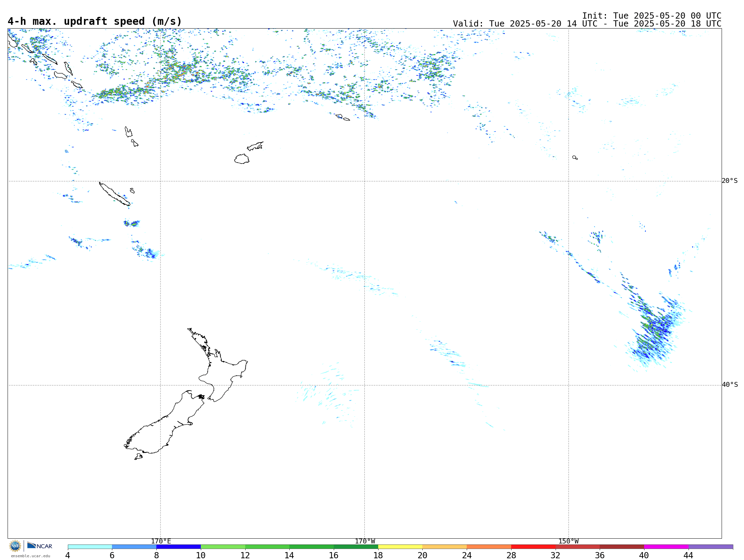The width and height of the screenshot is (744, 560).
Task: Click the Samoa islands outline
Action: [343, 117]
